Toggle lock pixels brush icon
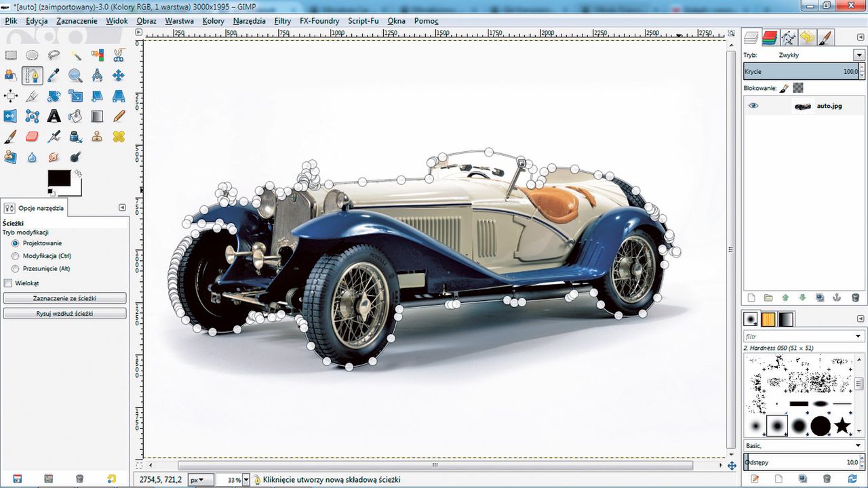 [784, 87]
